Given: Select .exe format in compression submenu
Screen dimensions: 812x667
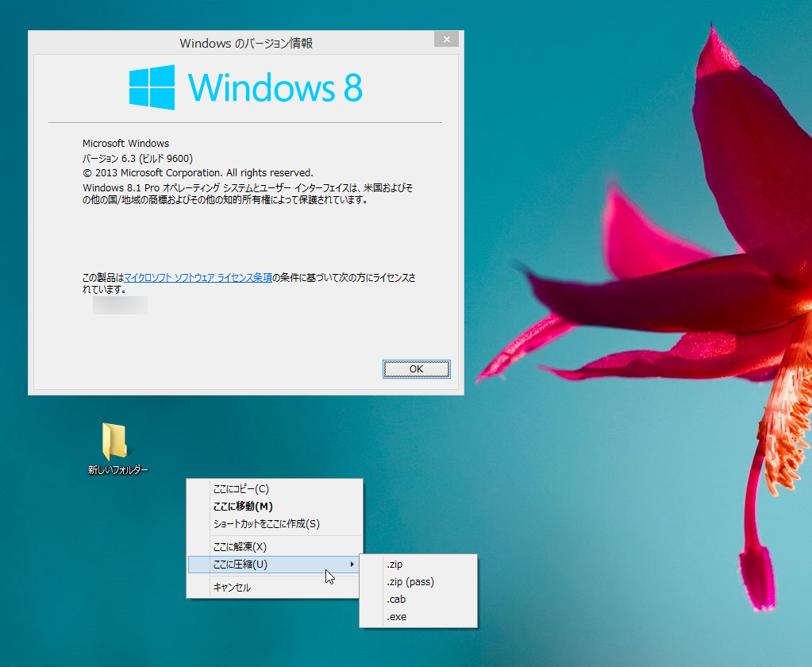Looking at the screenshot, I should 418,617.
